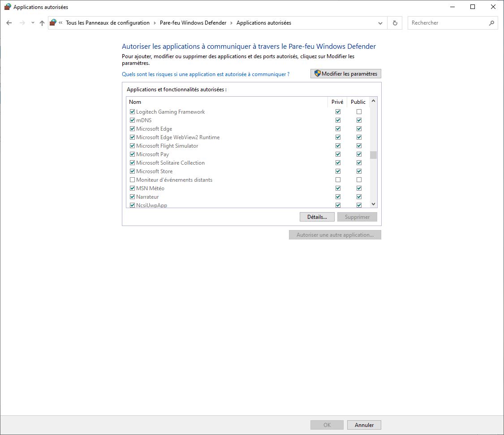The image size is (504, 435).
Task: Toggle Microsoft Store name checkbox
Action: click(x=132, y=171)
